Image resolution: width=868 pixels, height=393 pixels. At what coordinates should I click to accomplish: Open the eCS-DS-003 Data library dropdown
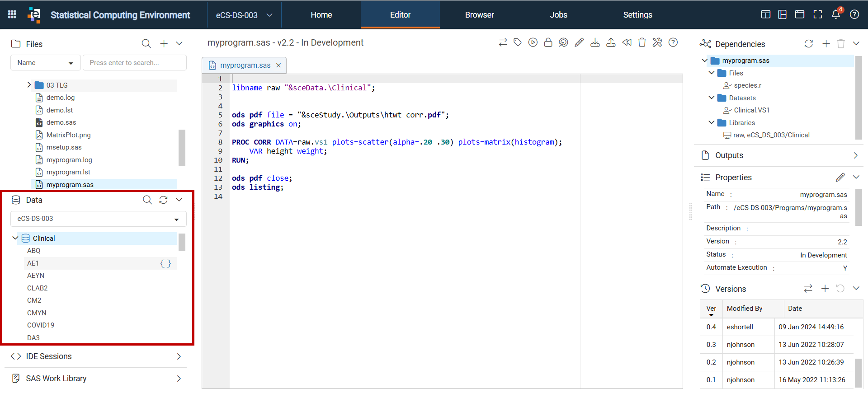(98, 219)
